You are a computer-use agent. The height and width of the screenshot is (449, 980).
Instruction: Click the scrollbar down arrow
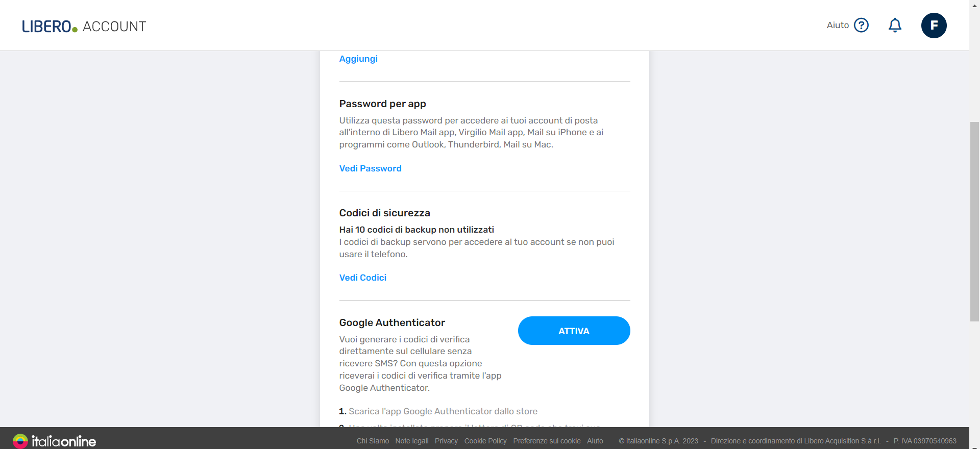974,444
